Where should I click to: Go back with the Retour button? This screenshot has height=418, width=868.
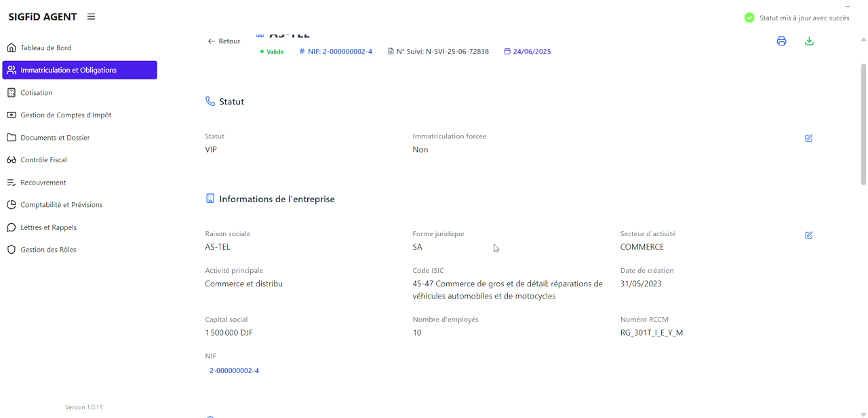(x=224, y=41)
